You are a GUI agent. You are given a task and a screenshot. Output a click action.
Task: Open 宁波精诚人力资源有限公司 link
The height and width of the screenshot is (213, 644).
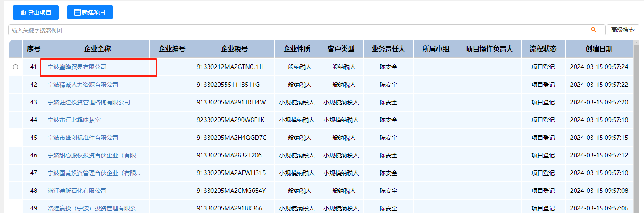[x=83, y=85]
